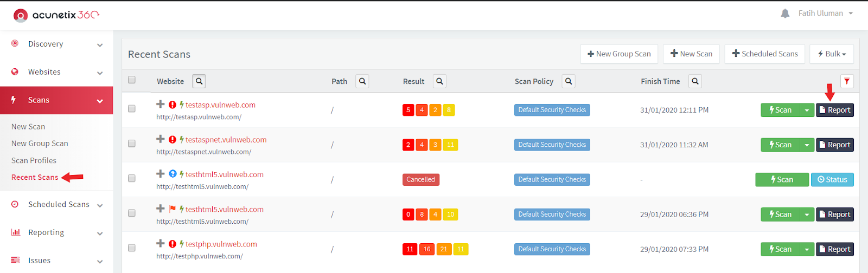Open the testasp.vulnweb.com website link
Image resolution: width=868 pixels, height=273 pixels.
pos(220,105)
